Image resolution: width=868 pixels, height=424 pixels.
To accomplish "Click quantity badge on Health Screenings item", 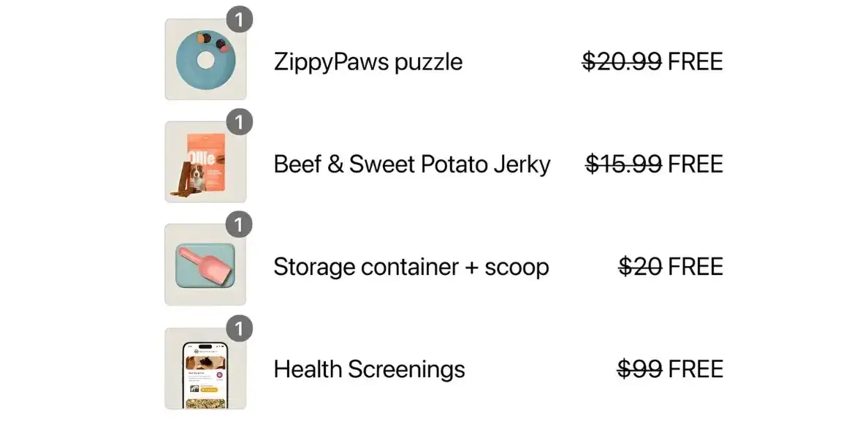I will [239, 329].
